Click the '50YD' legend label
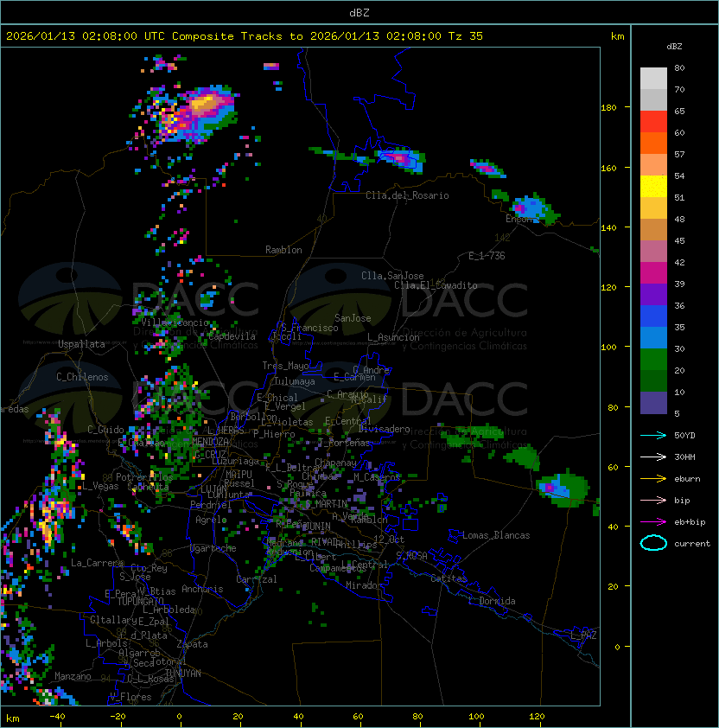Image resolution: width=719 pixels, height=728 pixels. 684,435
